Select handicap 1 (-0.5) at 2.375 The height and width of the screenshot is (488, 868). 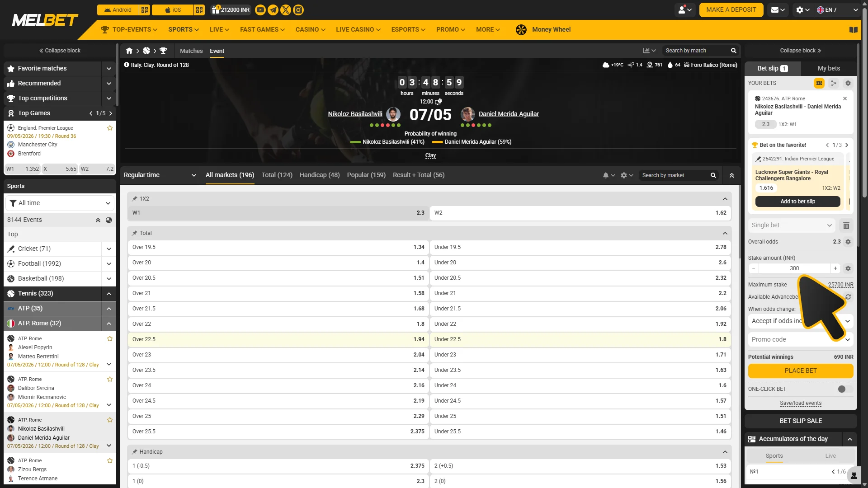click(278, 466)
